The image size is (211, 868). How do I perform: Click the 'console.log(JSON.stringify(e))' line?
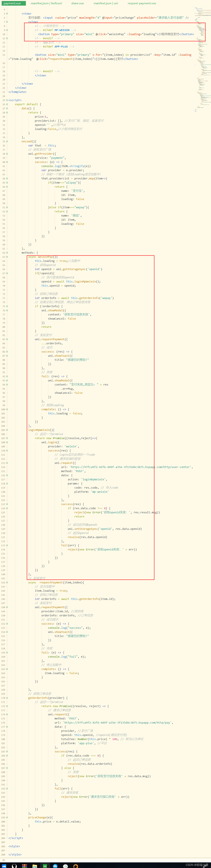coord(66,166)
